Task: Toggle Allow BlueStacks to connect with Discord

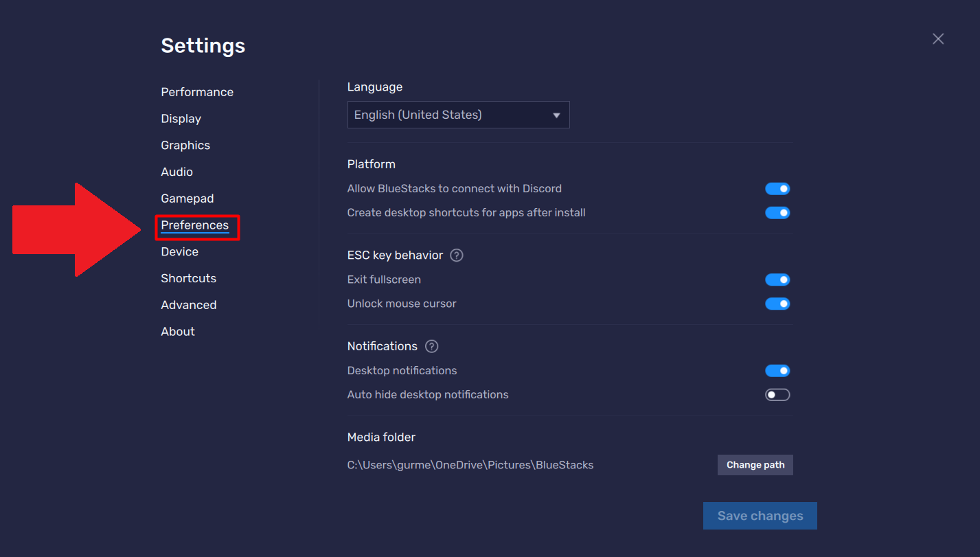Action: coord(777,189)
